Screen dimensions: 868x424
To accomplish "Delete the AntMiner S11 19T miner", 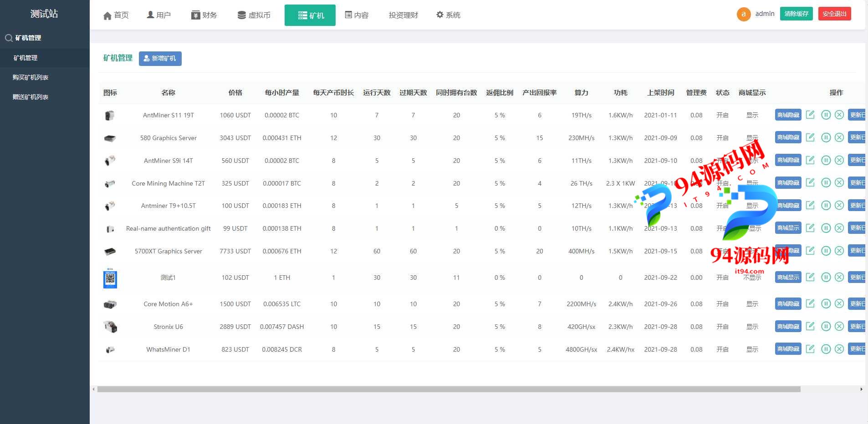I will (x=839, y=115).
